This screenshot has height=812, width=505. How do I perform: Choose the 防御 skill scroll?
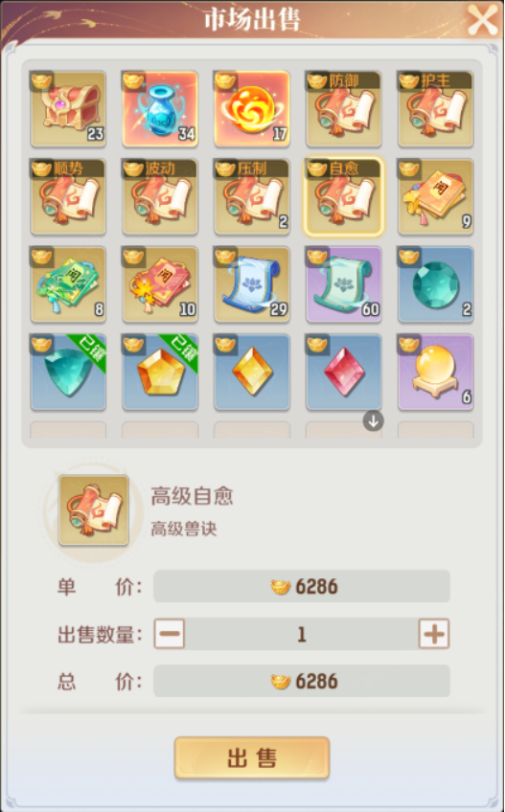point(344,109)
